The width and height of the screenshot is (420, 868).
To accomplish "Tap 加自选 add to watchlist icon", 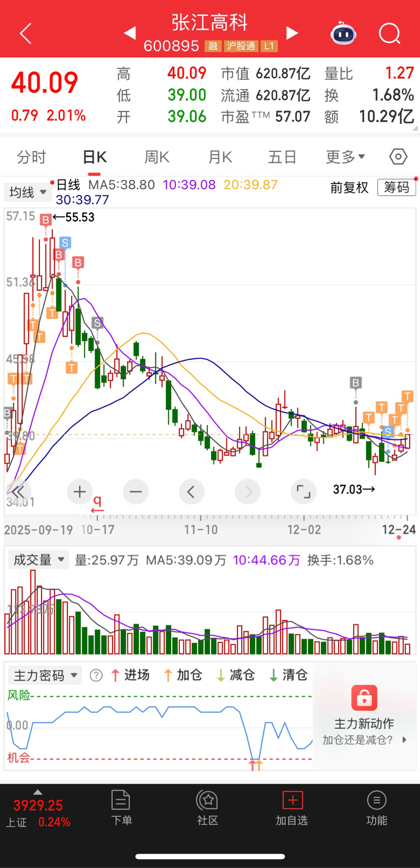I will [x=292, y=807].
